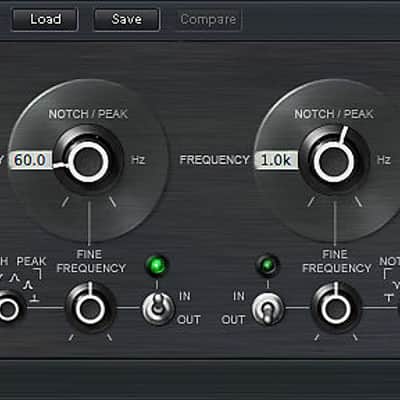This screenshot has width=400, height=400.
Task: Click the 1.0k frequency value field
Action: tap(277, 160)
